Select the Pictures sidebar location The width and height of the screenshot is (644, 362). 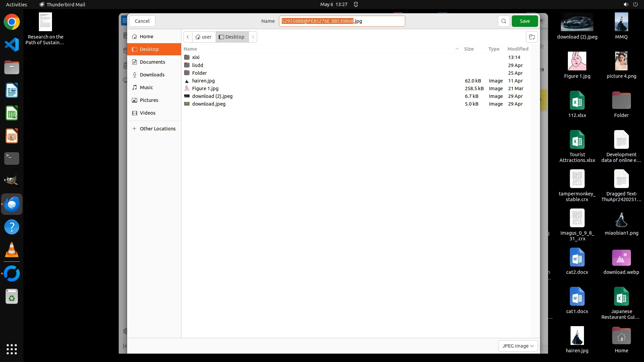[x=149, y=100]
